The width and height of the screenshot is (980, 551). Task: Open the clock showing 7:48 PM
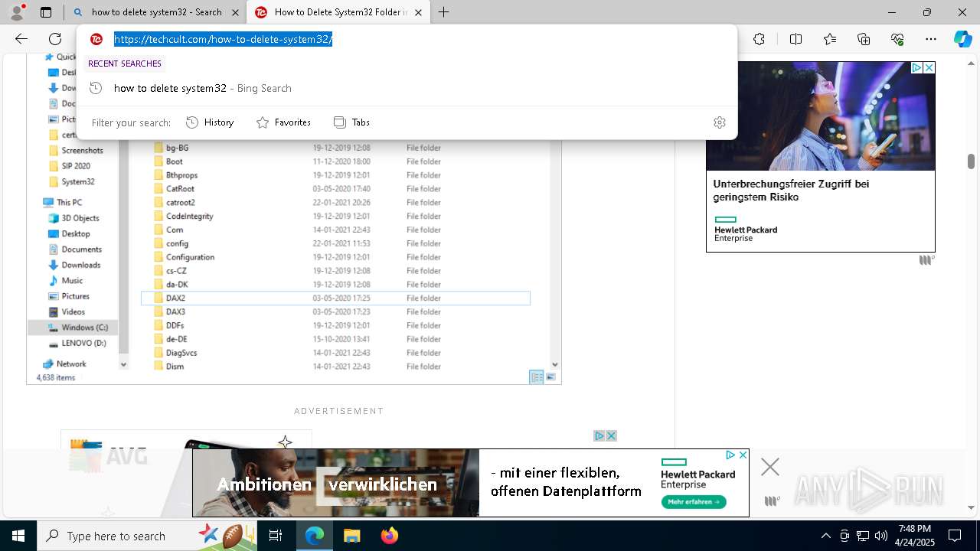[x=915, y=536]
